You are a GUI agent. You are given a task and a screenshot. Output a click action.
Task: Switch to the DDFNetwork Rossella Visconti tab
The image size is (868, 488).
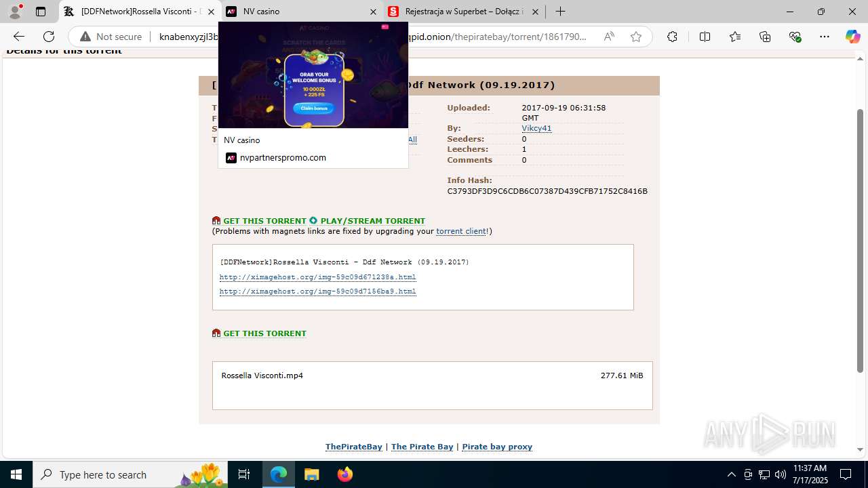click(140, 12)
